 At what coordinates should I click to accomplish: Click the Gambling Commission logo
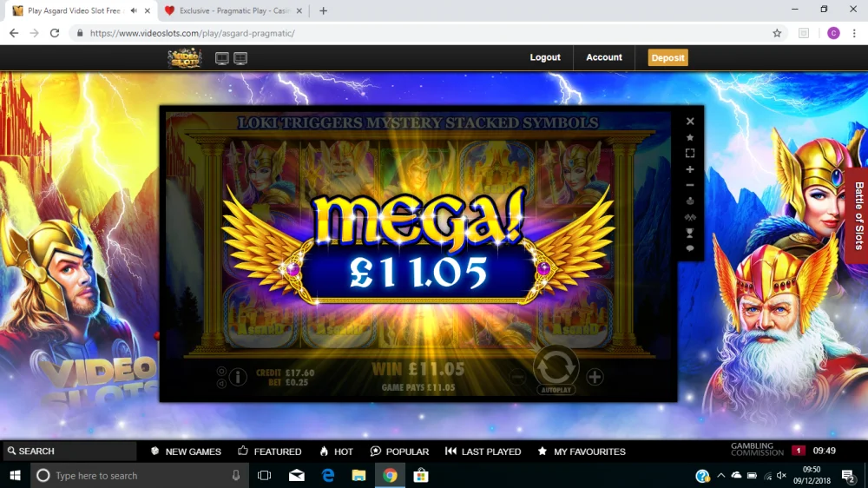click(757, 449)
